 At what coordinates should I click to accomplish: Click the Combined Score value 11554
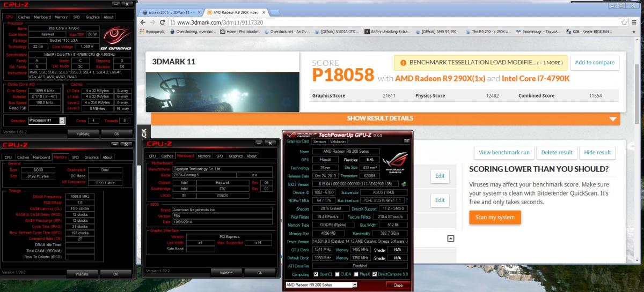click(x=596, y=96)
